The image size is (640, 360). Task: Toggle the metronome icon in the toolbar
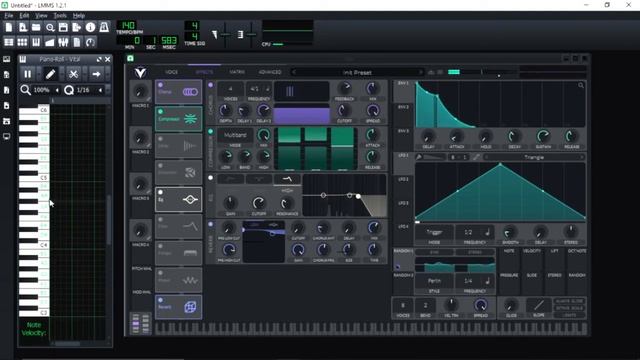pyautogui.click(x=104, y=27)
